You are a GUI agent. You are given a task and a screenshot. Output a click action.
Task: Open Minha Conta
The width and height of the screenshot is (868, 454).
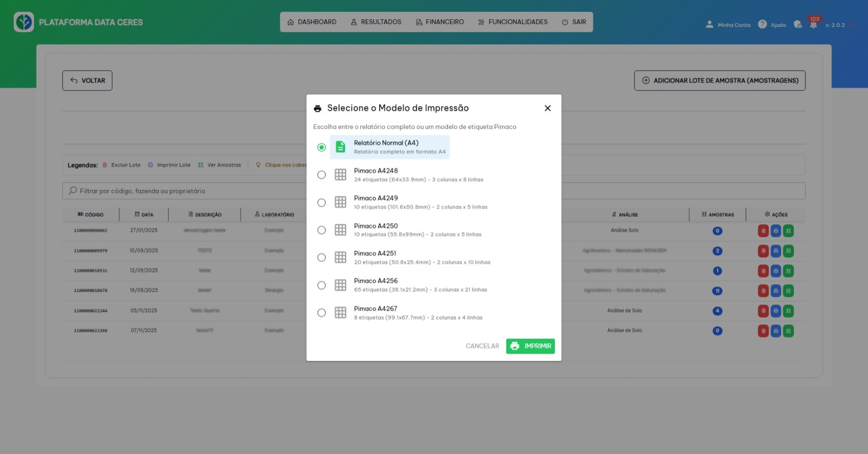(728, 25)
